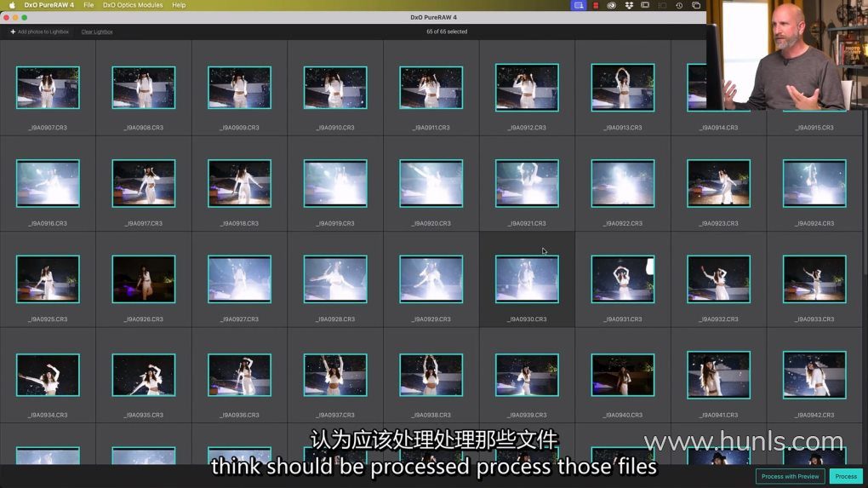Select thumbnail _I9A0922.CR3

pyautogui.click(x=623, y=183)
